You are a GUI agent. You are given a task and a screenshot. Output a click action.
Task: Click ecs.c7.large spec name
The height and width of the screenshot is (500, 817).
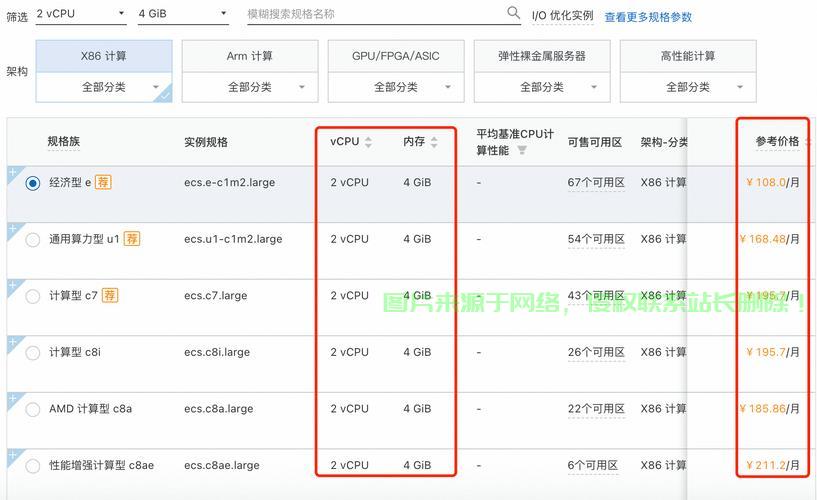point(216,296)
